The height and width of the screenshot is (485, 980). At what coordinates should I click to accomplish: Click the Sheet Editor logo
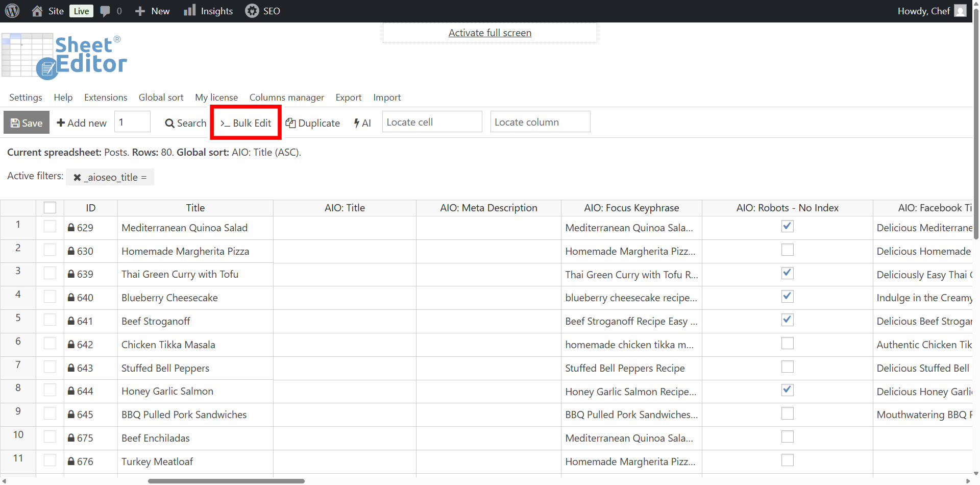64,56
